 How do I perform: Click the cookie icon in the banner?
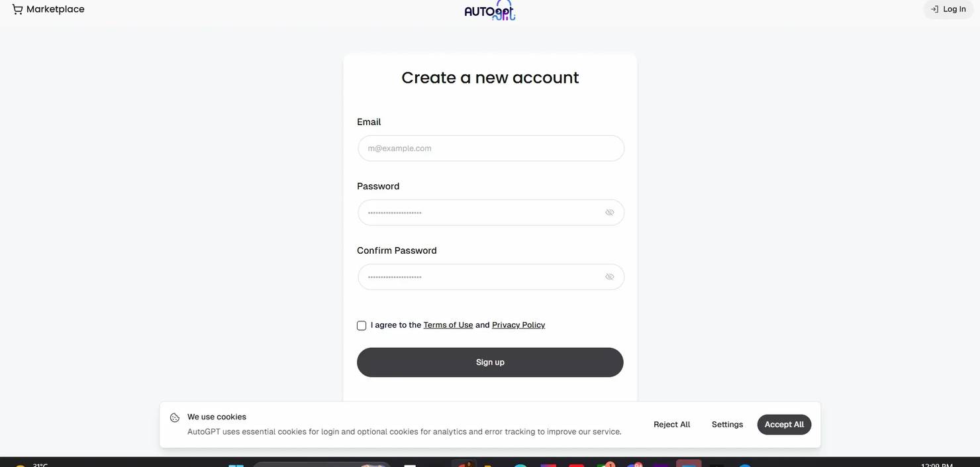pyautogui.click(x=175, y=417)
